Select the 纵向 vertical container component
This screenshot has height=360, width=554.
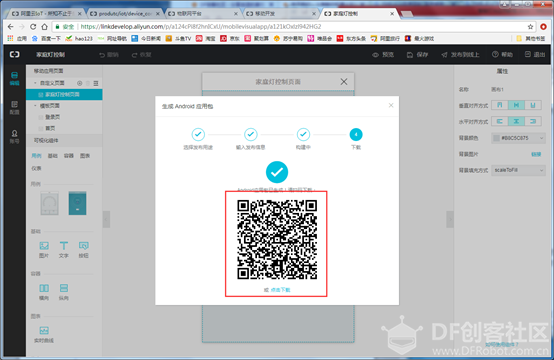coord(64,292)
